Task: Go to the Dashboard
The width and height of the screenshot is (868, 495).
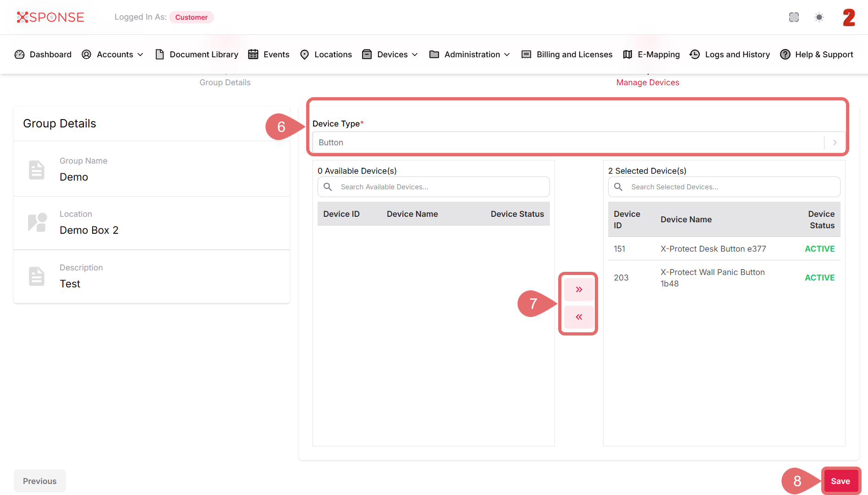Action: [44, 55]
